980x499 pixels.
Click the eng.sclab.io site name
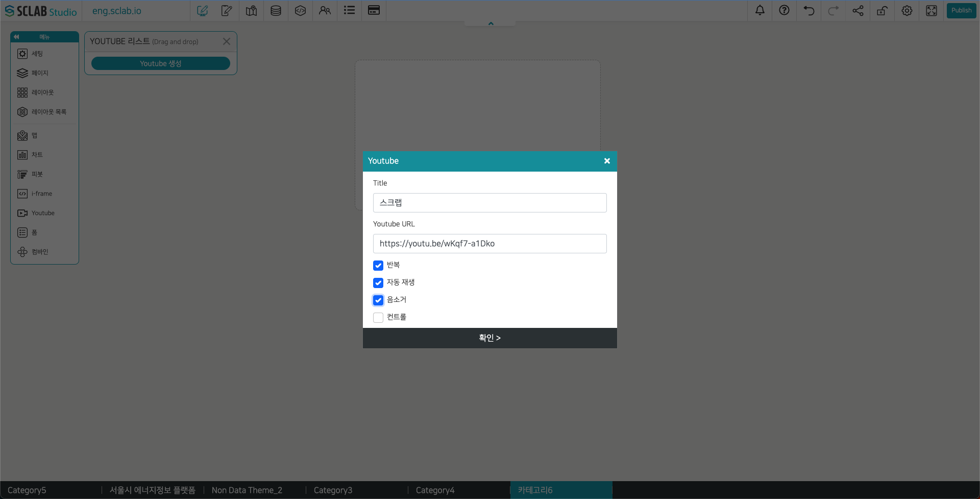pyautogui.click(x=117, y=11)
